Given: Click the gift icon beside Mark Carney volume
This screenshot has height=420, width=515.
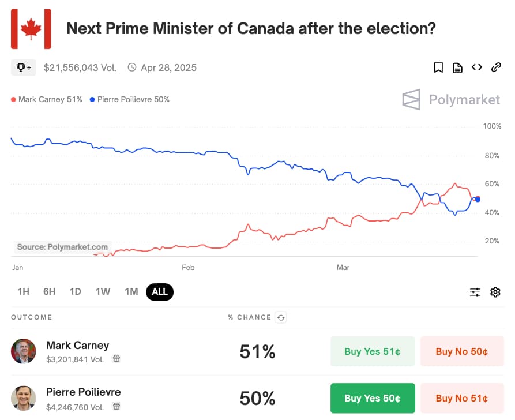Looking at the screenshot, I should coord(116,359).
